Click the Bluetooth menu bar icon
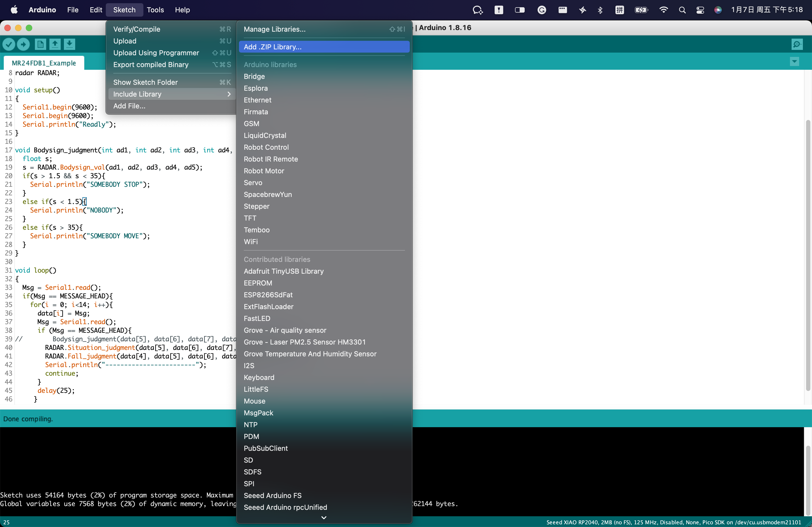 coord(600,10)
